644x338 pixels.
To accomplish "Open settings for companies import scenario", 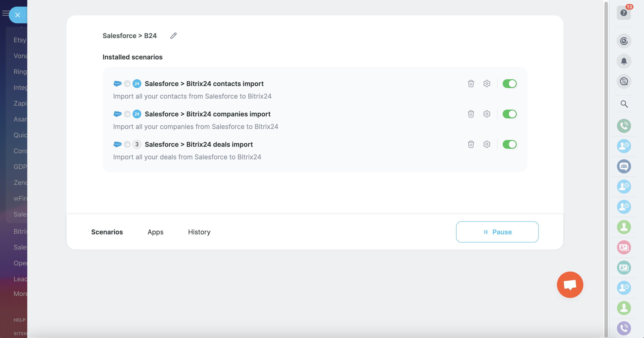I will point(486,114).
